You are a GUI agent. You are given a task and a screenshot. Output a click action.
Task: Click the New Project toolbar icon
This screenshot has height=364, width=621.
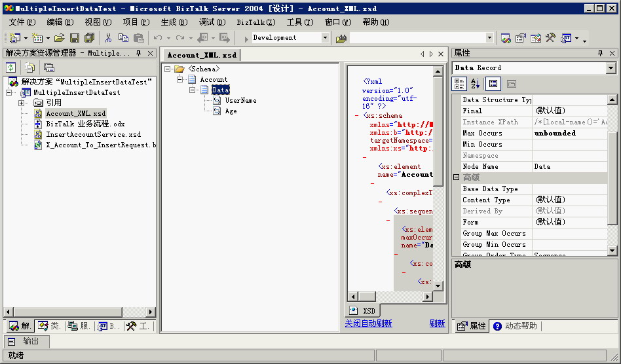[14, 38]
